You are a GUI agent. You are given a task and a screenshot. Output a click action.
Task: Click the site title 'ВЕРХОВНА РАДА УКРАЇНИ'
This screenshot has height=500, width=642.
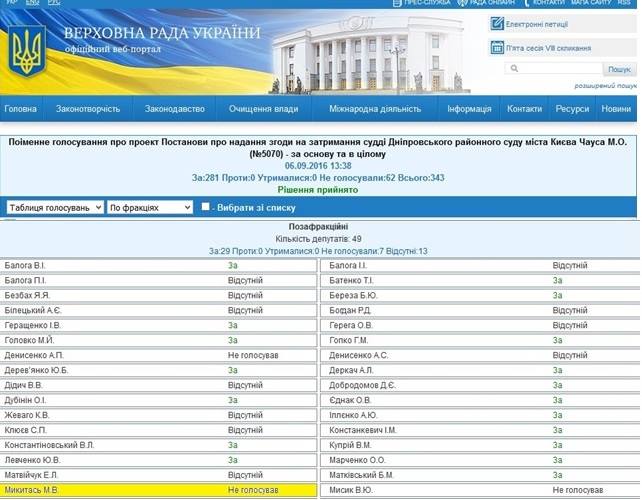pos(162,33)
